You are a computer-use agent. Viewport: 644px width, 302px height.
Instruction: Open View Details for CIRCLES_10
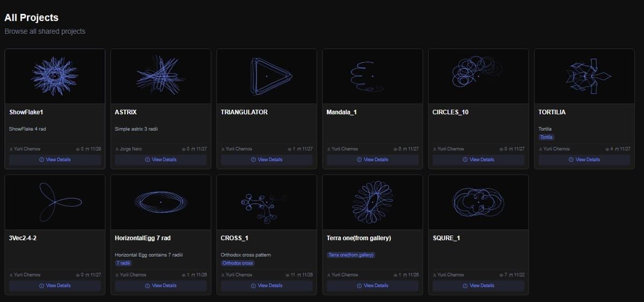click(x=478, y=160)
